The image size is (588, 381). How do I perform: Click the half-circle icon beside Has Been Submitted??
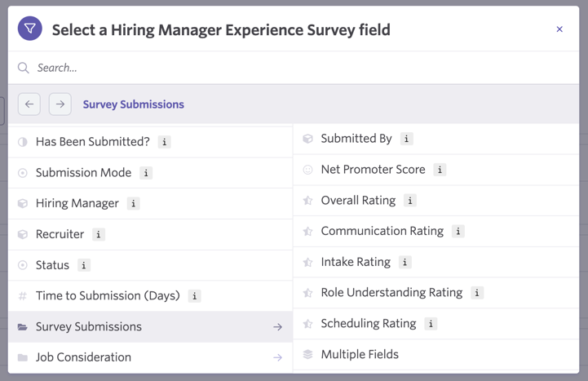click(x=23, y=142)
